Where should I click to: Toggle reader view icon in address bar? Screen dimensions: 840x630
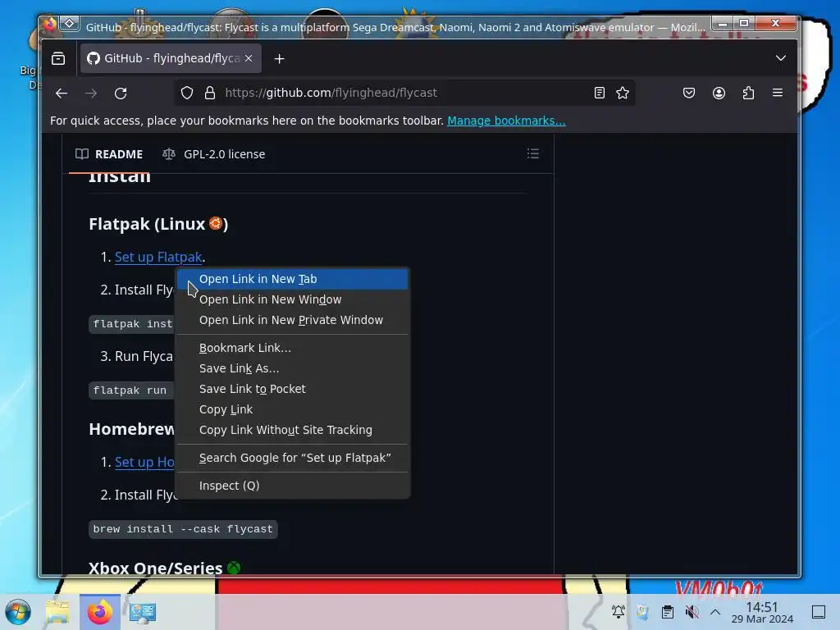point(600,94)
